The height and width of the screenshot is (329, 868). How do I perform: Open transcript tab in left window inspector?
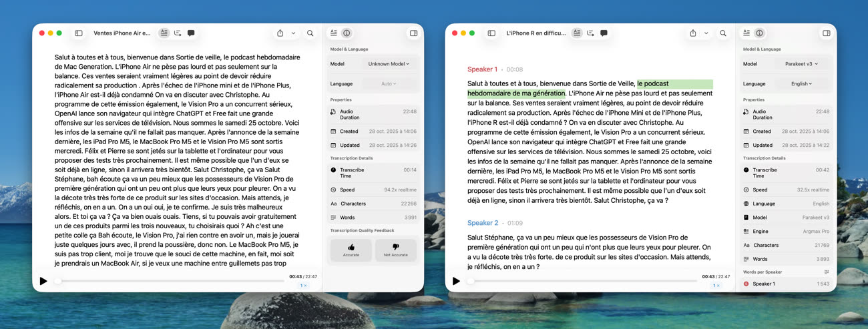[334, 33]
